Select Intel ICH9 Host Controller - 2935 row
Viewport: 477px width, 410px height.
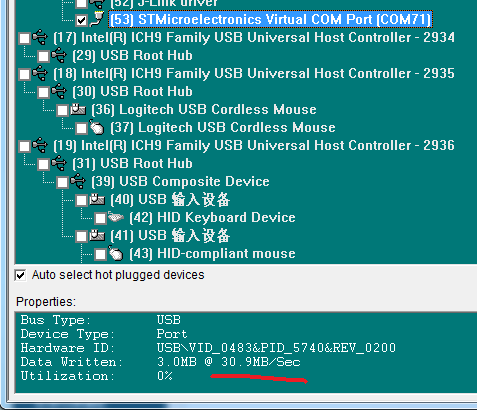point(254,73)
